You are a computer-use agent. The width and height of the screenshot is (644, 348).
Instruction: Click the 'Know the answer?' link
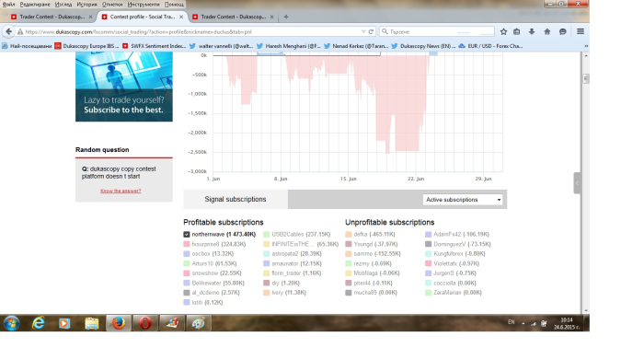pyautogui.click(x=121, y=191)
